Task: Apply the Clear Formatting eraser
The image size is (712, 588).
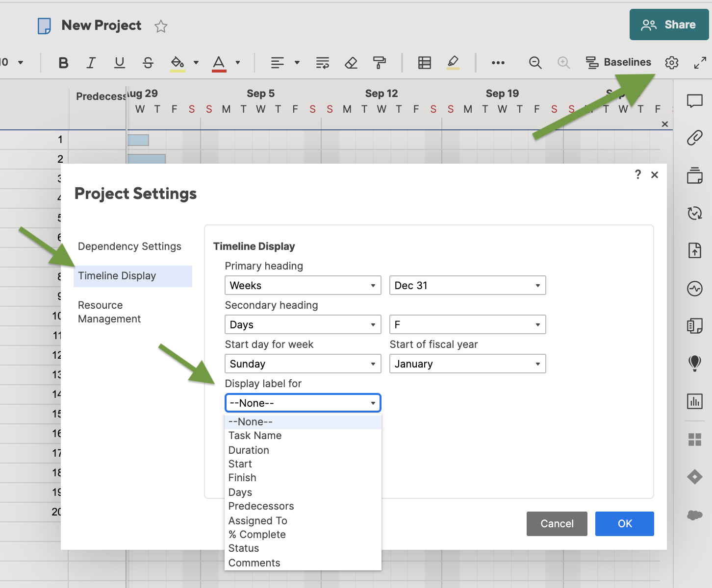Action: [x=351, y=63]
